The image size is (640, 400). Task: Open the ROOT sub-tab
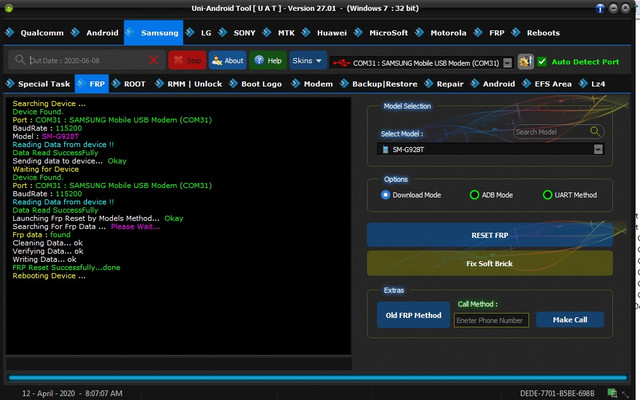[129, 84]
